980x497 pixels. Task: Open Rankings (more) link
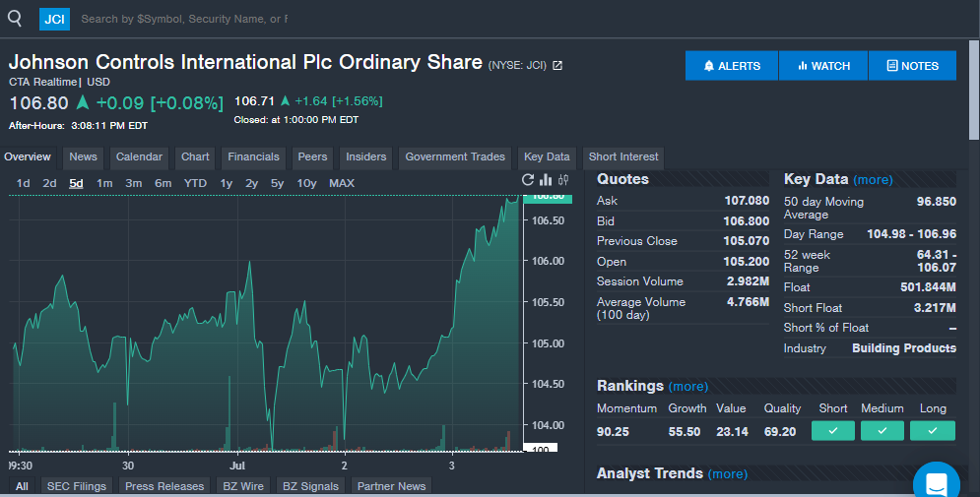[688, 387]
